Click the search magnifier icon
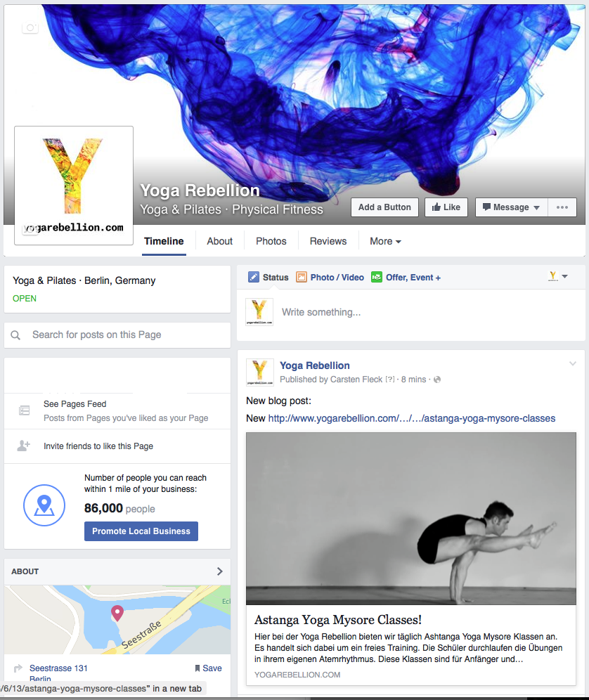The image size is (589, 700). click(15, 335)
